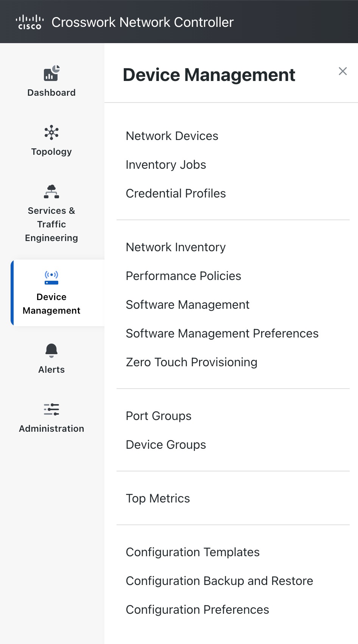Click the Administration sliders icon
The width and height of the screenshot is (358, 644).
point(51,409)
